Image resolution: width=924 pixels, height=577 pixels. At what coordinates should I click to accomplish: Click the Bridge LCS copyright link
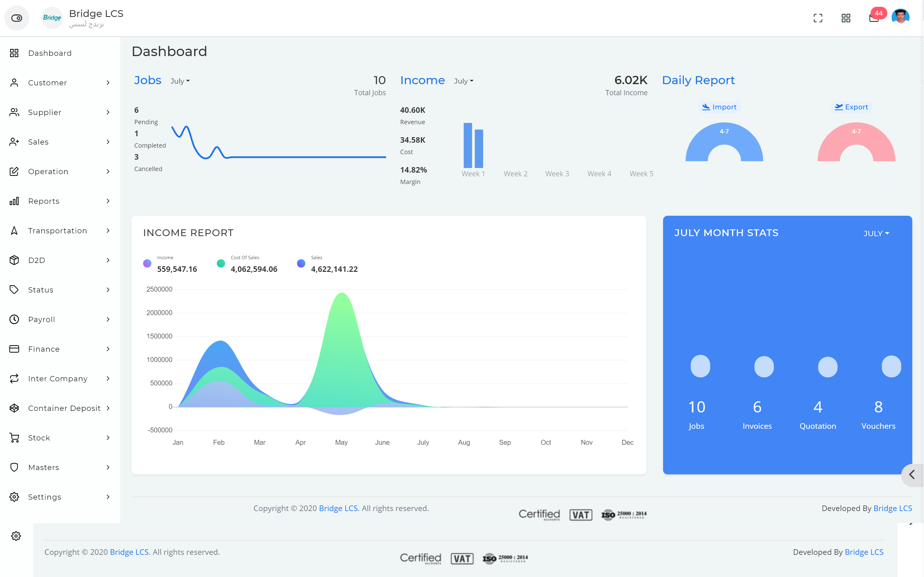pyautogui.click(x=338, y=508)
